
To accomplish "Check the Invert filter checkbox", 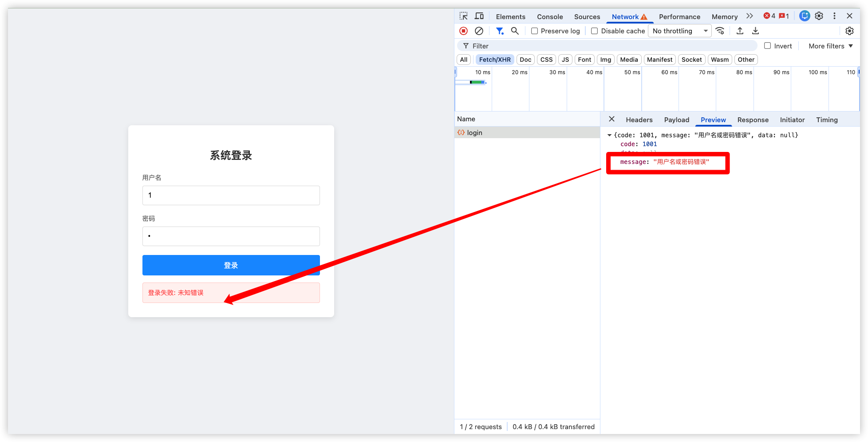I will 767,46.
